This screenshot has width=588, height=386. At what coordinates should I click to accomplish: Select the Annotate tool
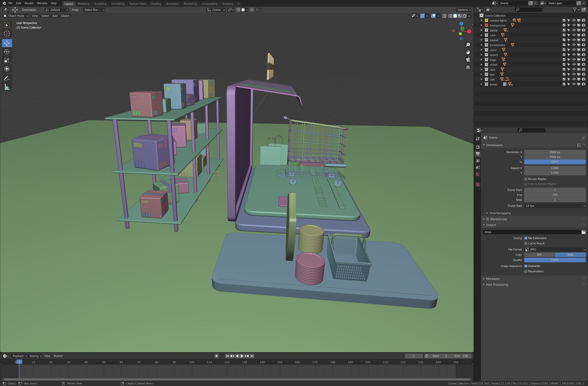coord(7,79)
